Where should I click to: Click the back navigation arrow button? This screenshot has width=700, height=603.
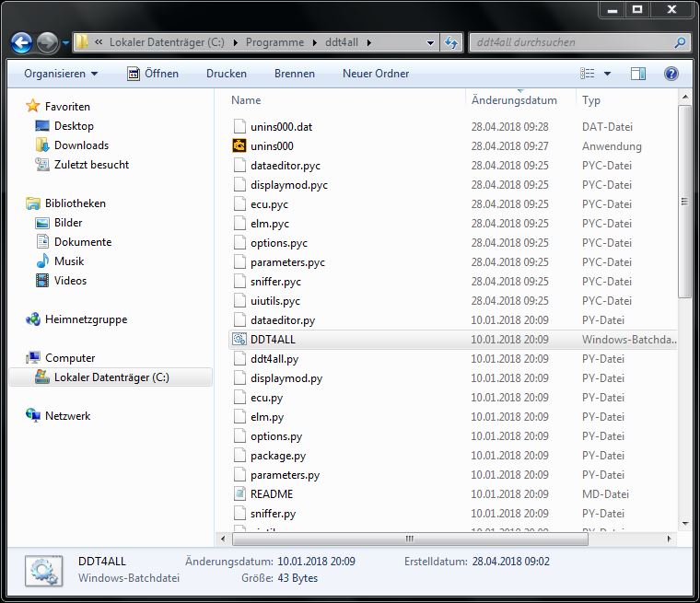(x=22, y=42)
